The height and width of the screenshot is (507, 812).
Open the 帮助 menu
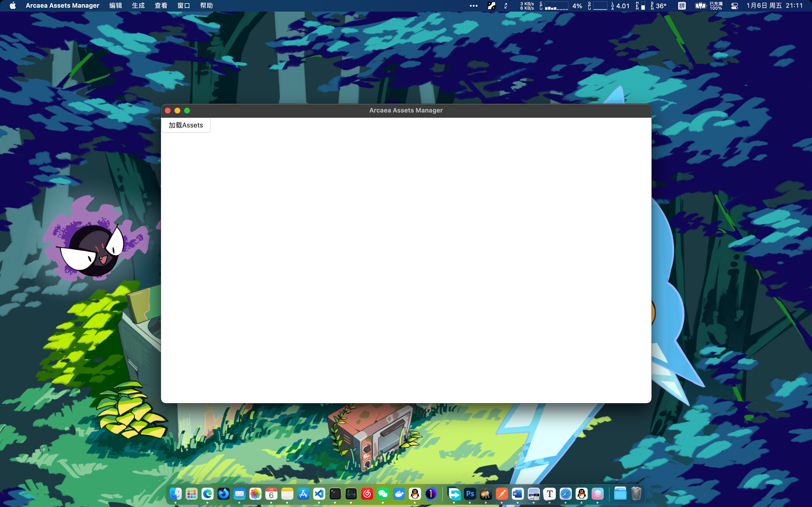(206, 6)
